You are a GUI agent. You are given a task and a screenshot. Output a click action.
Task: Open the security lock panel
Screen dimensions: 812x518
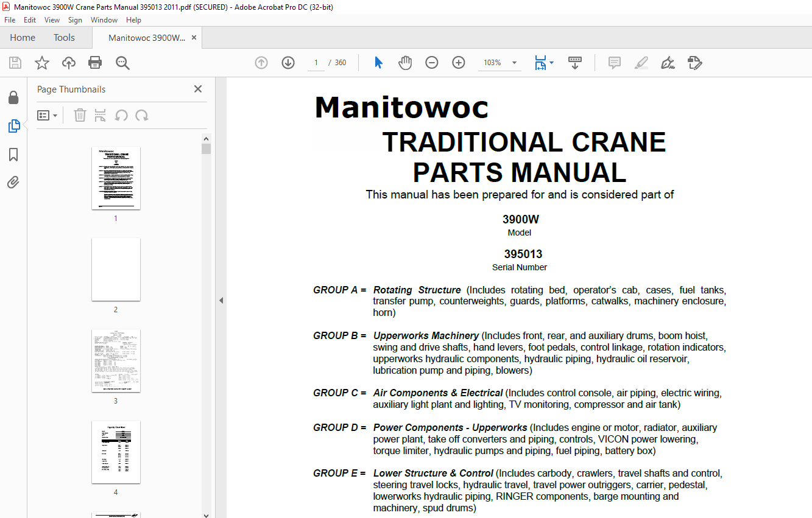[x=13, y=97]
